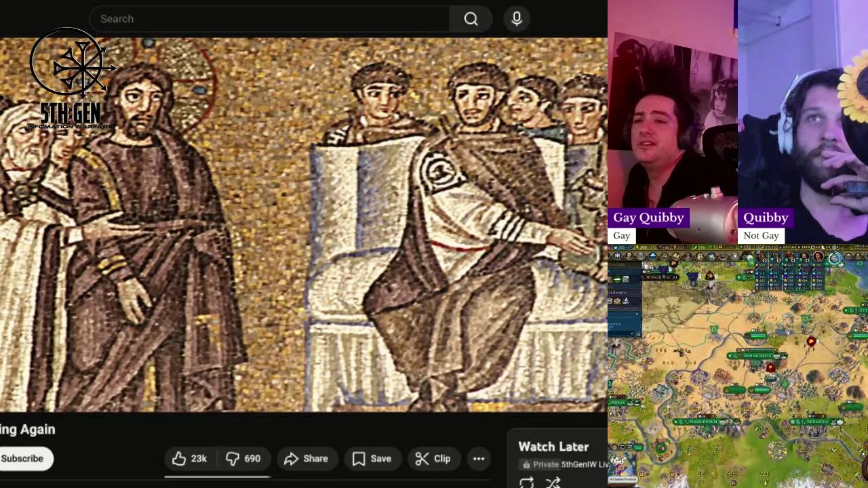The height and width of the screenshot is (488, 868).
Task: Save the video to a playlist
Action: pyautogui.click(x=372, y=459)
